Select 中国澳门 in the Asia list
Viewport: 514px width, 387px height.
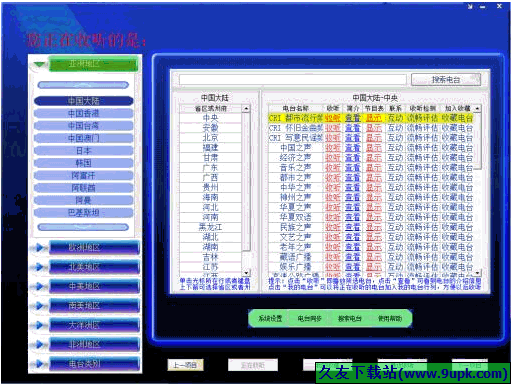pos(83,138)
